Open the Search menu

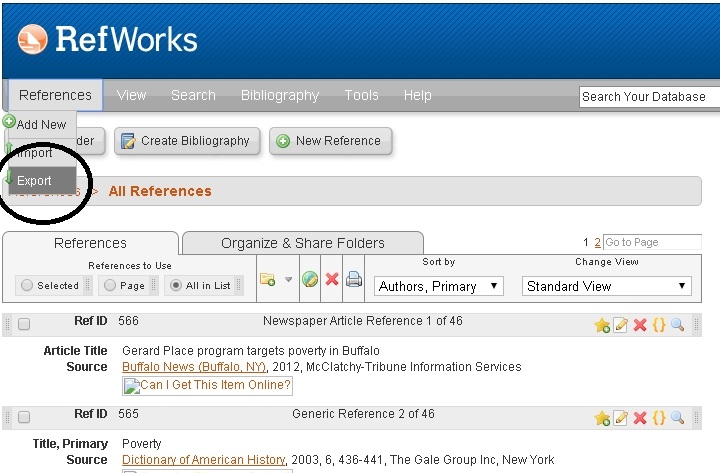(193, 95)
